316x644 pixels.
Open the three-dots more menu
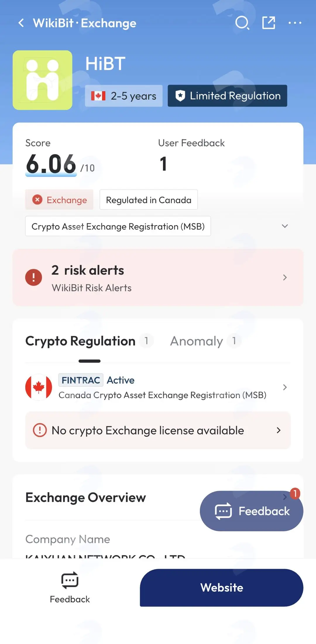(x=295, y=23)
